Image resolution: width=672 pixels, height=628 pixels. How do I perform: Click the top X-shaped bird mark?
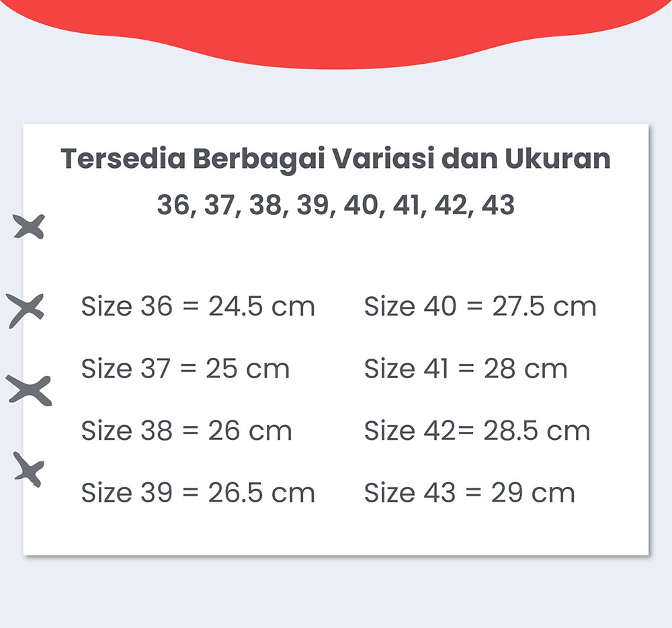pos(29,226)
